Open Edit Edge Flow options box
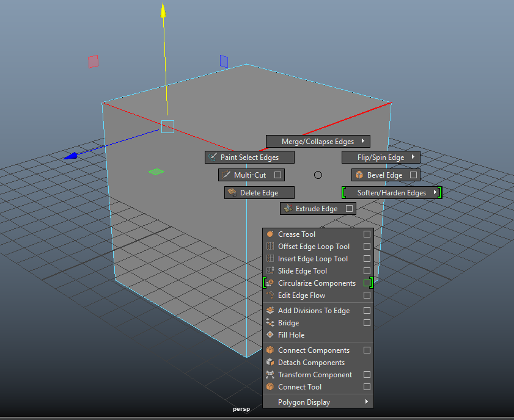The width and height of the screenshot is (514, 420). coord(367,295)
